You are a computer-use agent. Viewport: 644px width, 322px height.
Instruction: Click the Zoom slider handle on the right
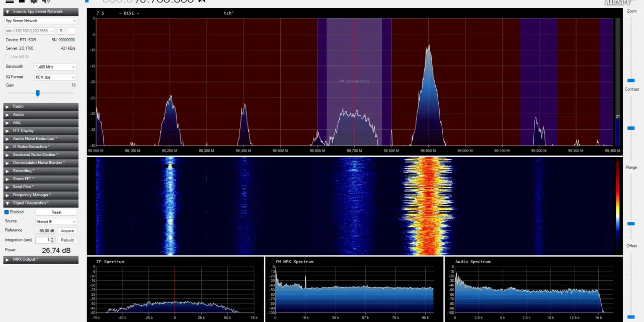pyautogui.click(x=631, y=80)
